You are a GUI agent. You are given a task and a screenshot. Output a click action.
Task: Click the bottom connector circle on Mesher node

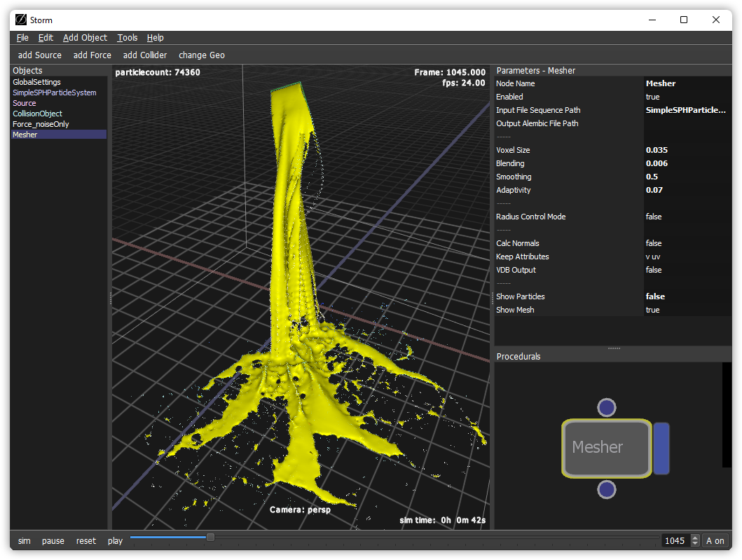[607, 489]
